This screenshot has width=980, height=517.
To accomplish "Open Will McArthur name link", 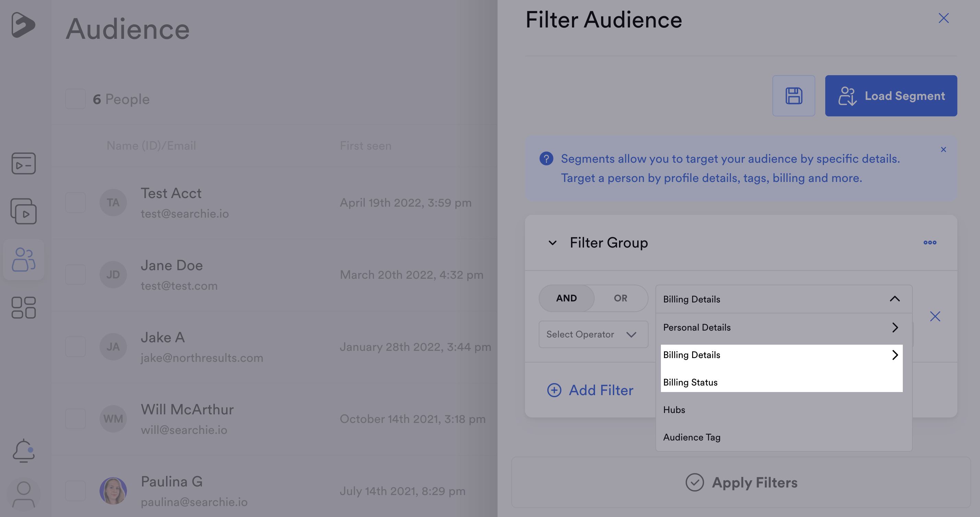I will (x=187, y=410).
